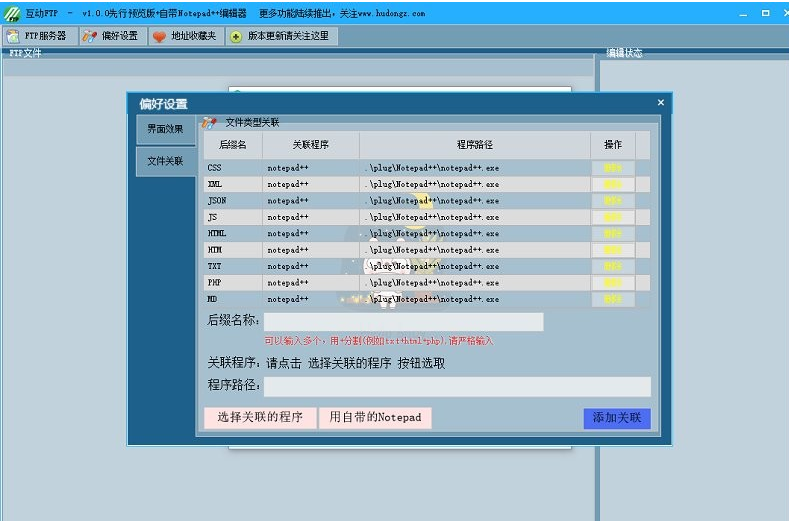Minimize the 互动FTP main window
This screenshot has height=521, width=789.
click(x=743, y=14)
